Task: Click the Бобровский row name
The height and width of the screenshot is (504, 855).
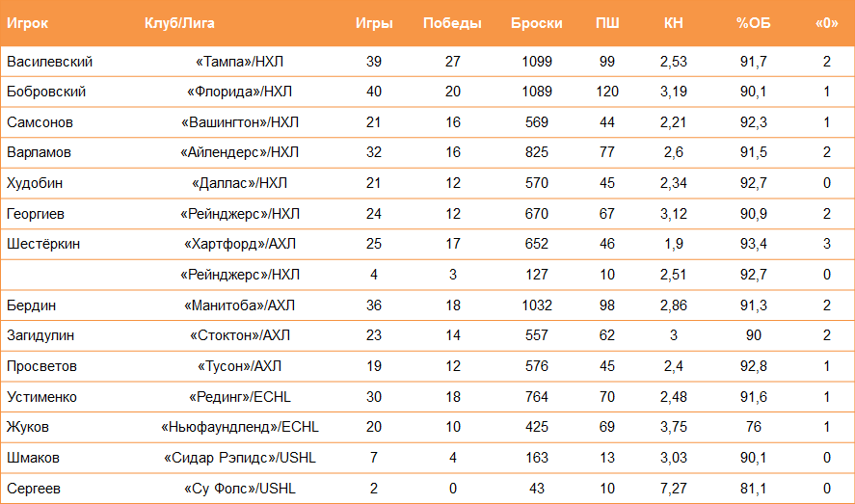Action: coord(46,92)
